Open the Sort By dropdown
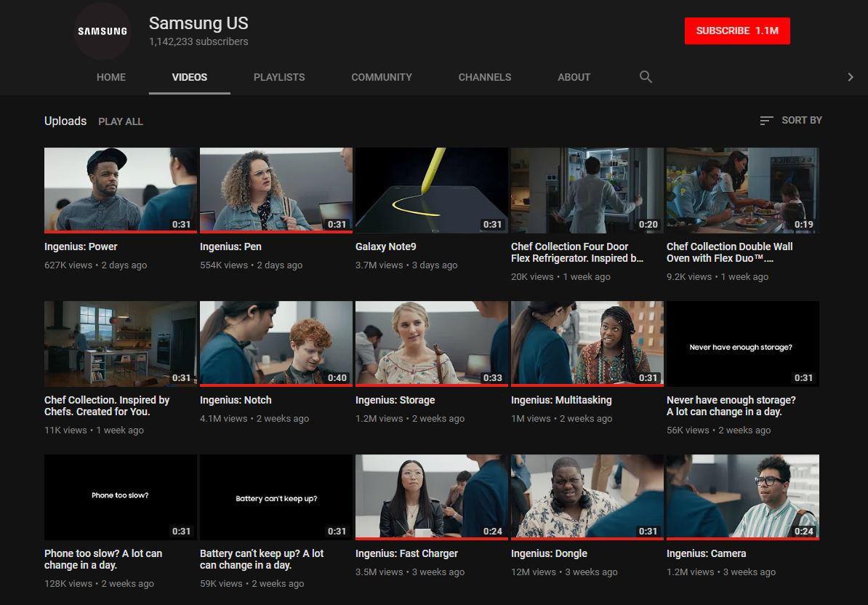 click(791, 120)
